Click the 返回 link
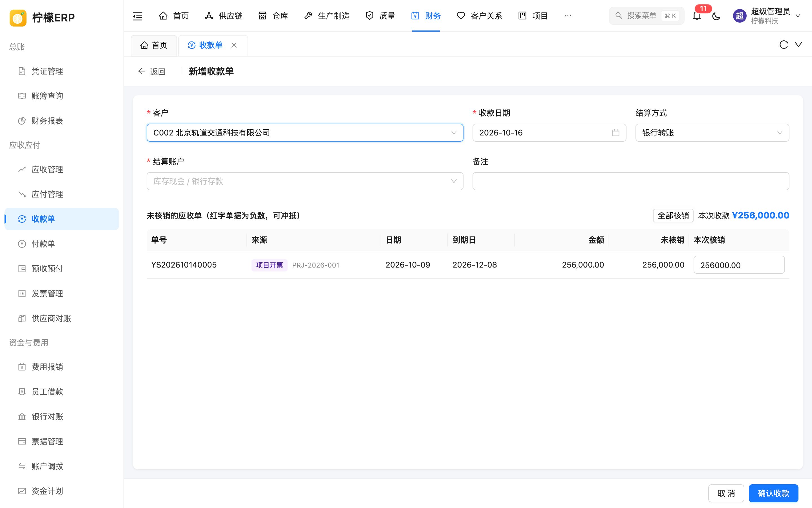Screen dimensions: 812x508 [152, 72]
